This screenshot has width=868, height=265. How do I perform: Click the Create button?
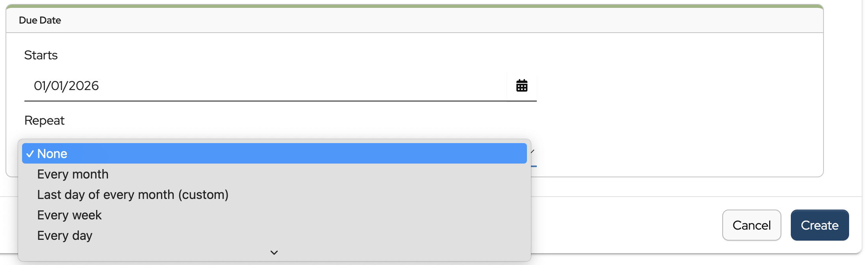tap(819, 225)
